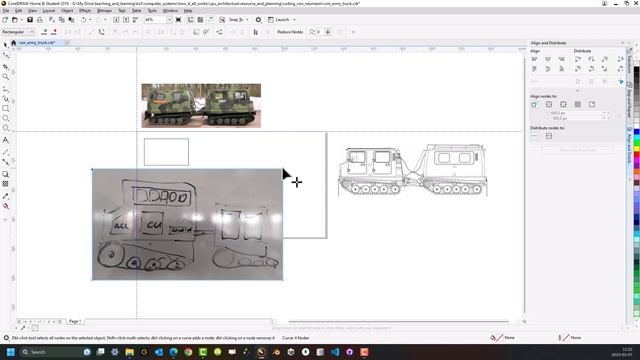This screenshot has height=360, width=640.
Task: Select the Polygon tool in toolbox
Action: point(6,128)
